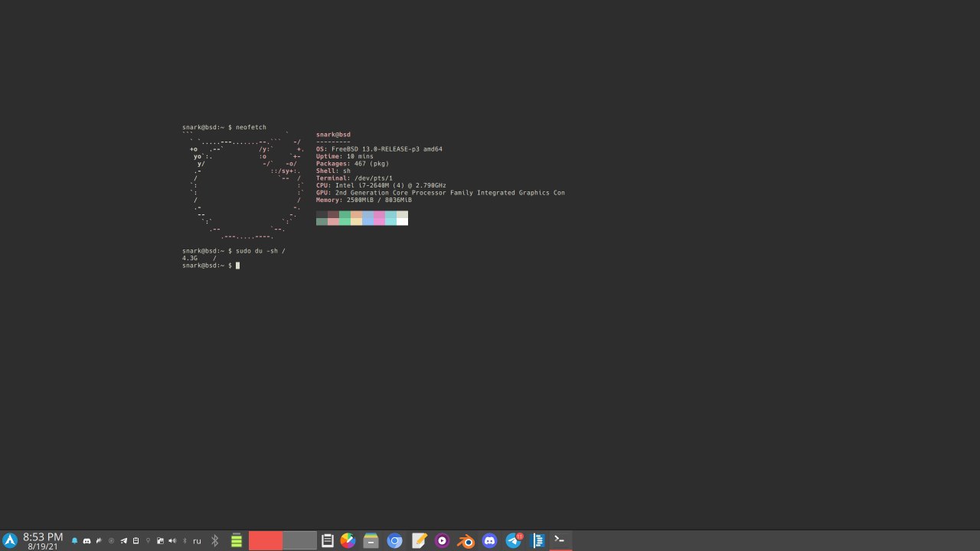This screenshot has height=551, width=980.
Task: Launch the blue text editor icon
Action: [538, 541]
